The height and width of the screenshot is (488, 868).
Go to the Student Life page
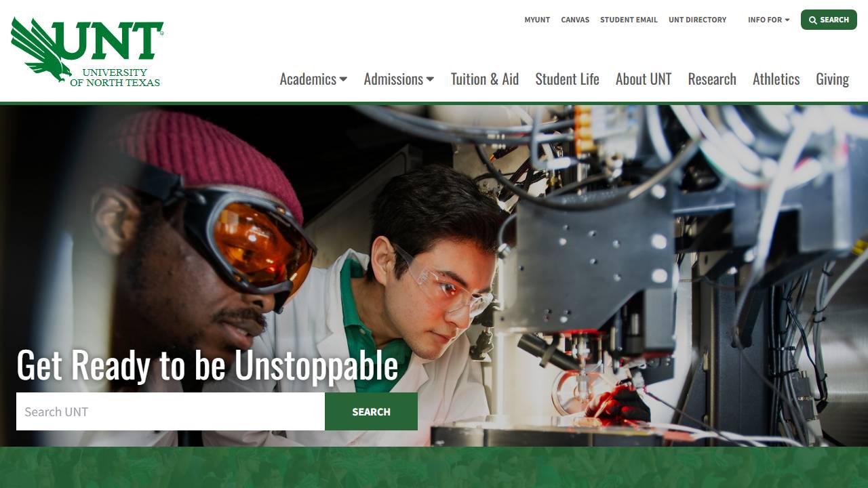[567, 79]
